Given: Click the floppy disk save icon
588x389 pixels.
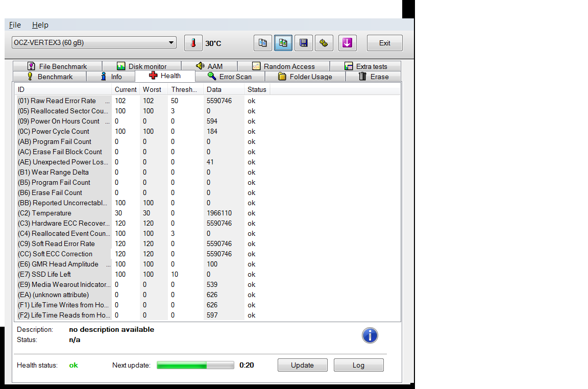Looking at the screenshot, I should [304, 43].
